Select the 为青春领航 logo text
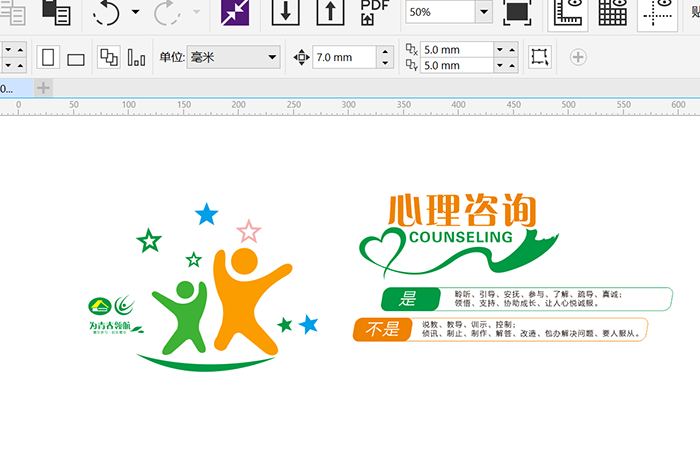The height and width of the screenshot is (452, 700). [x=110, y=326]
